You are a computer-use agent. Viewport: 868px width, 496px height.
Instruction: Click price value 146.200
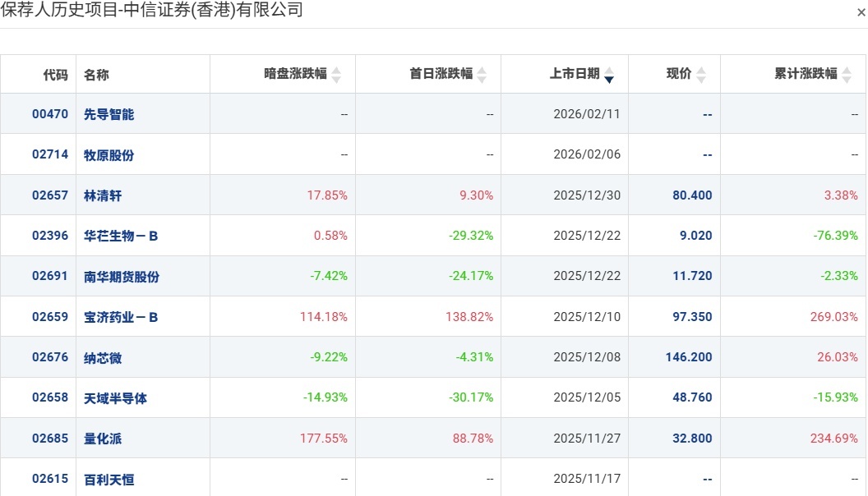pos(689,357)
